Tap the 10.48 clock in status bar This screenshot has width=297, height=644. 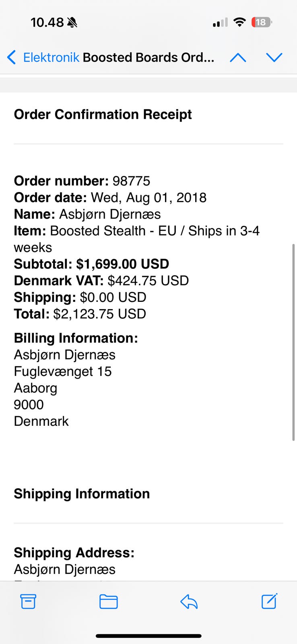47,23
